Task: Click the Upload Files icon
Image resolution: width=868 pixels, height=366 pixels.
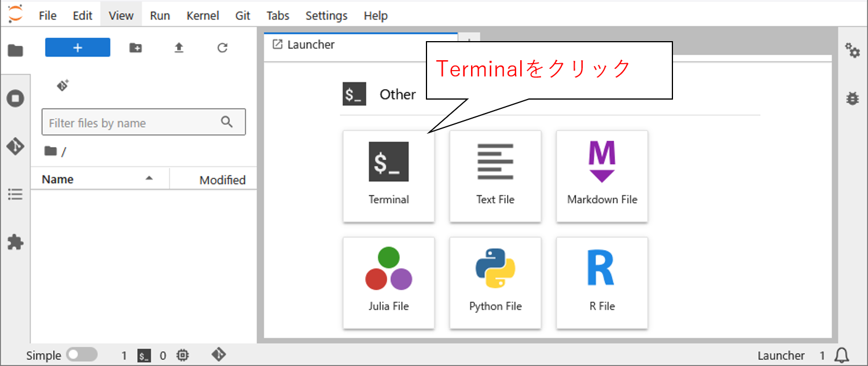Action: pos(179,48)
